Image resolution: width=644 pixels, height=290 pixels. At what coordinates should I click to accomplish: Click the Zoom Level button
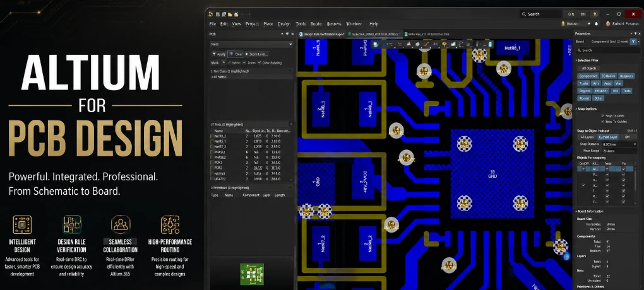[257, 54]
